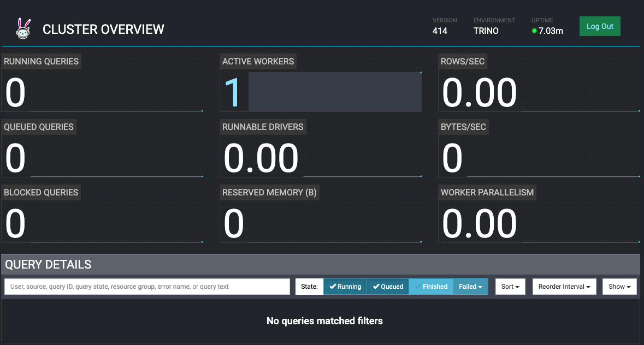Open the Reorder Interval dropdown
The width and height of the screenshot is (644, 345).
[564, 287]
